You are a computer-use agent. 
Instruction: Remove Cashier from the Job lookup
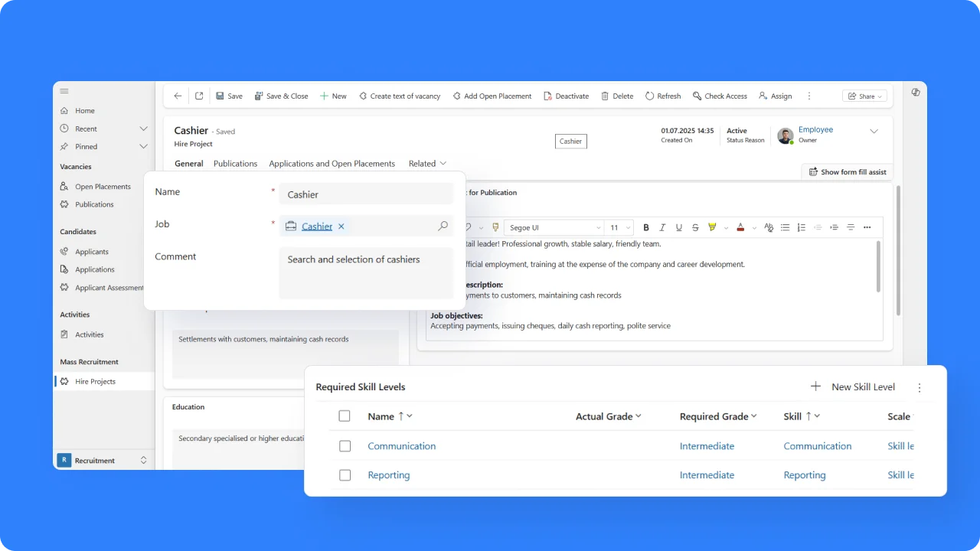341,227
